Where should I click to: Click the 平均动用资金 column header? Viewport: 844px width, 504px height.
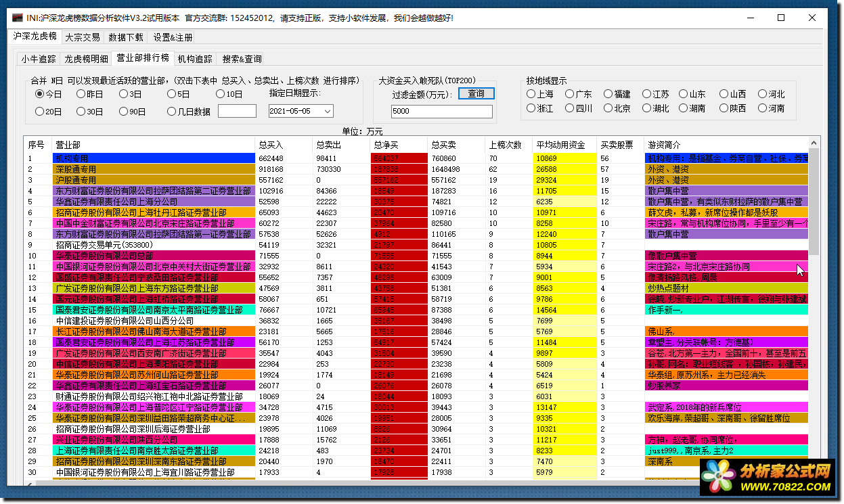tap(564, 145)
